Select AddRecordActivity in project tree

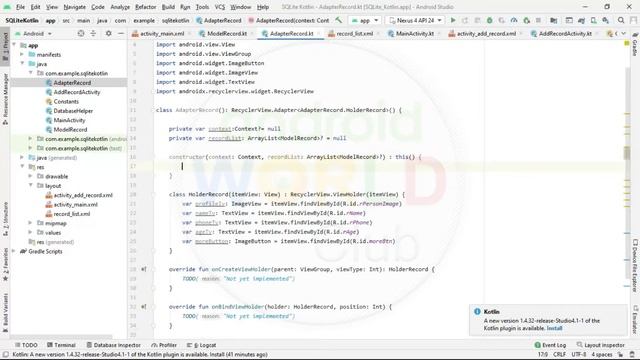pos(77,92)
